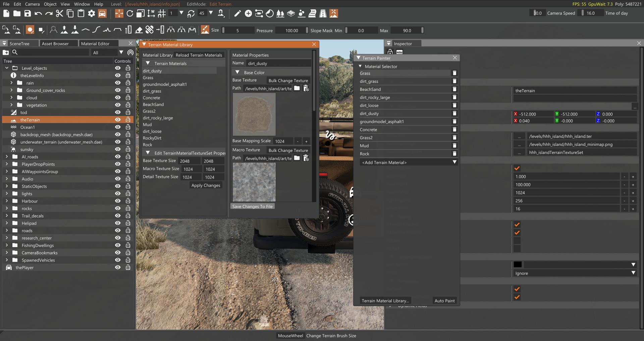Select the Rotate gizmo tool
The height and width of the screenshot is (341, 644).
[x=130, y=13]
